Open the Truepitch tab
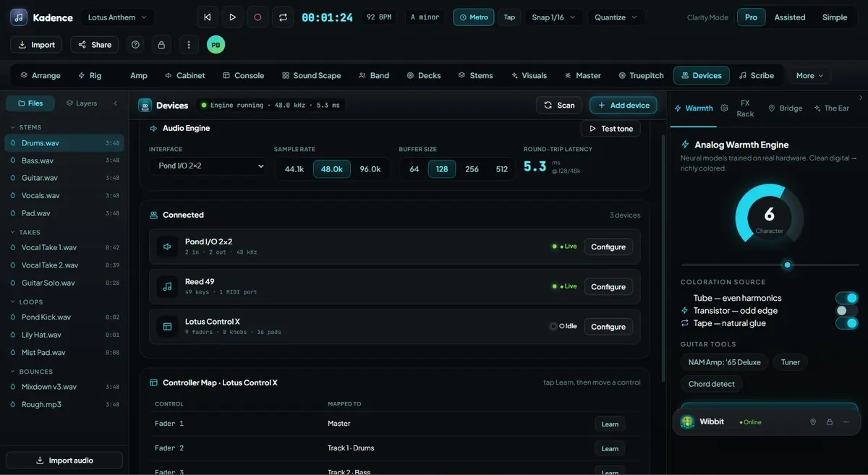Screen dimensions: 868x475 click(x=641, y=75)
